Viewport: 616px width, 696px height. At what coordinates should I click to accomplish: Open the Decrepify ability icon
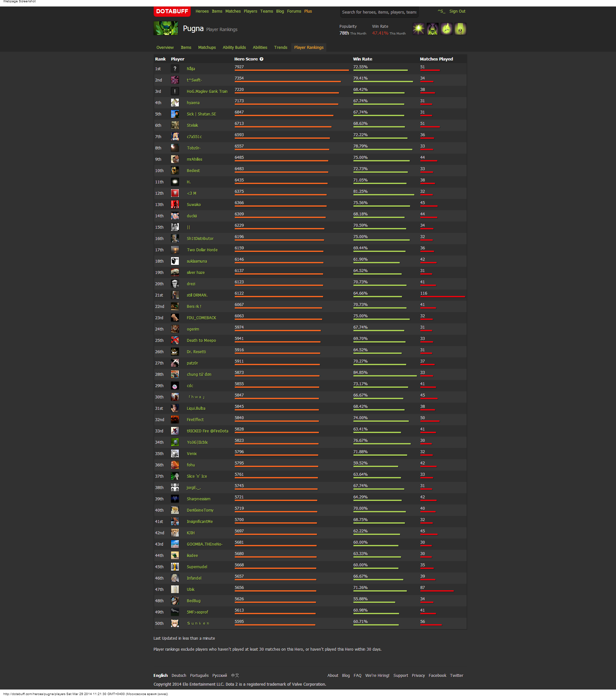coord(432,29)
